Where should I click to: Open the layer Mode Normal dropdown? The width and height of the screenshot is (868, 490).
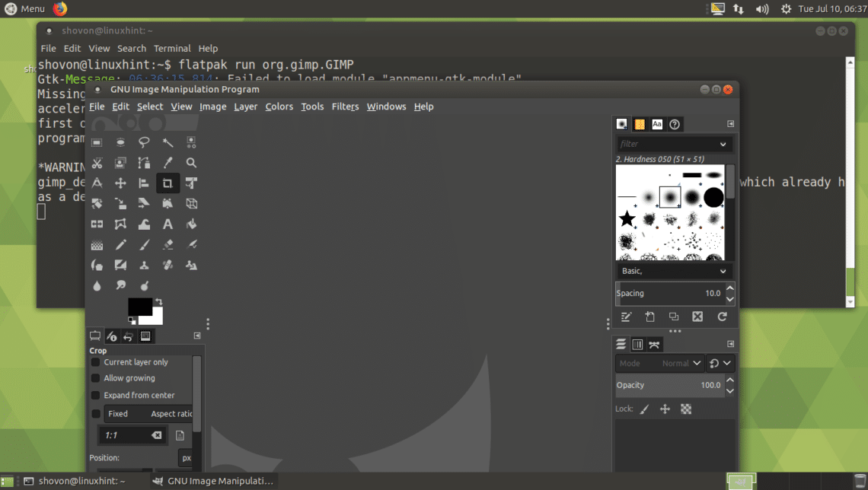point(660,364)
